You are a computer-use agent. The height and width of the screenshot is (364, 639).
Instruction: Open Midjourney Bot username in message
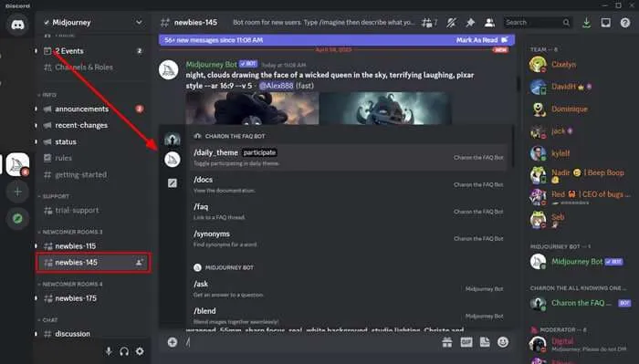click(x=211, y=65)
